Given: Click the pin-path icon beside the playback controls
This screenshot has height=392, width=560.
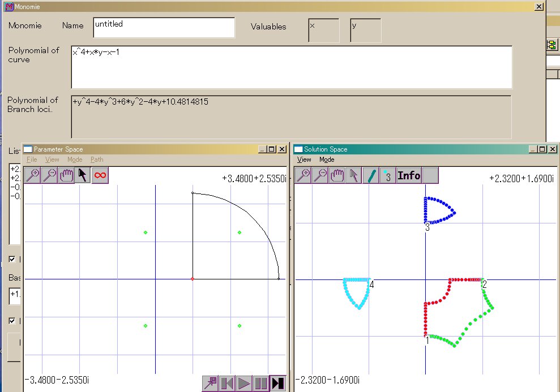Looking at the screenshot, I should pos(210,384).
